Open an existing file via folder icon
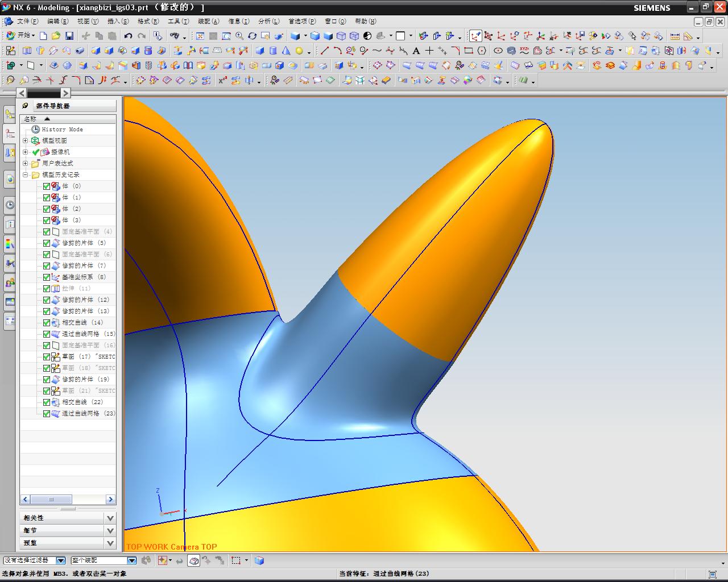The image size is (728, 582). 56,36
